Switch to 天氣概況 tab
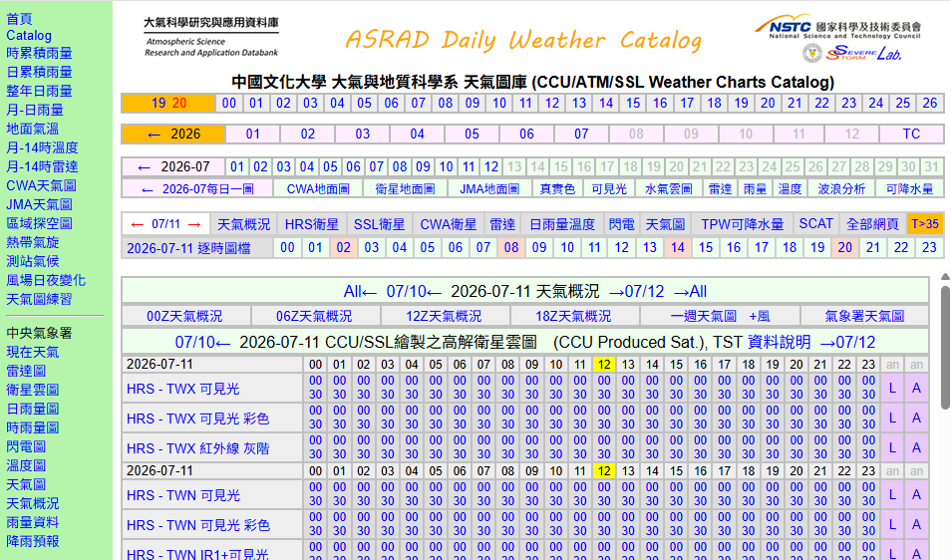Image resolution: width=951 pixels, height=560 pixels. point(243,224)
